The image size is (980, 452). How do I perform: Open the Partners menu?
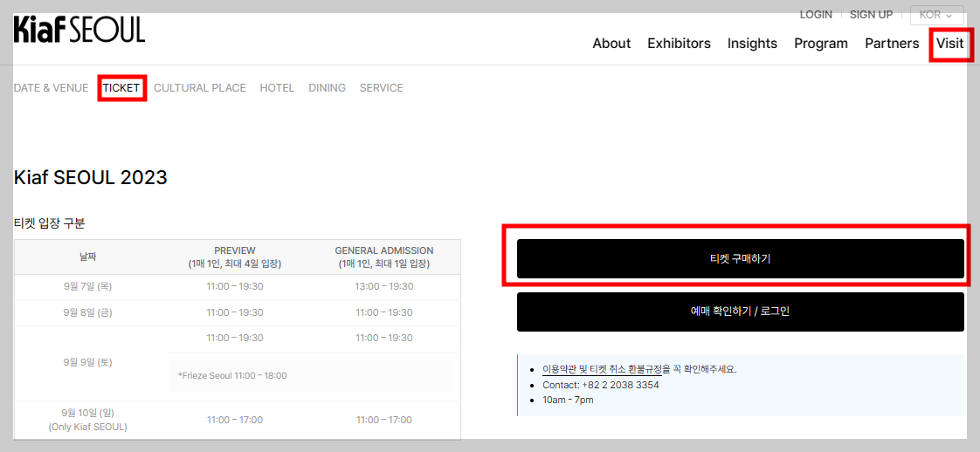tap(892, 43)
